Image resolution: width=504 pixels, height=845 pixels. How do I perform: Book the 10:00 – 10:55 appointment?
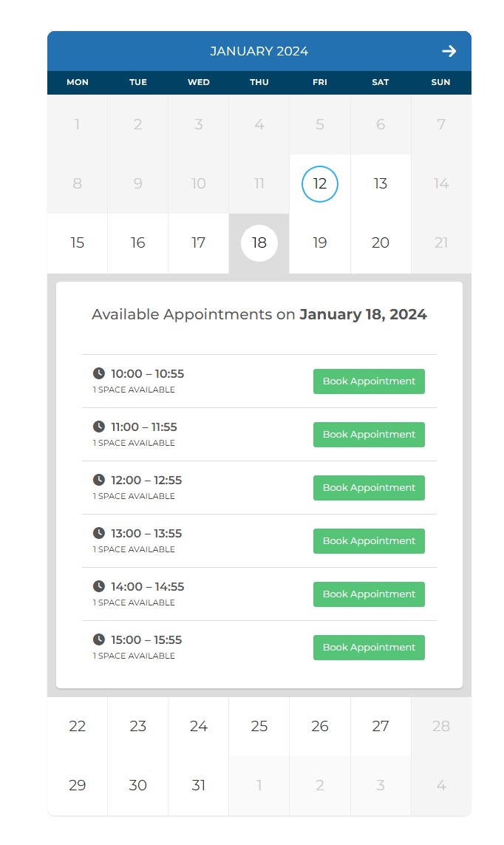(369, 381)
